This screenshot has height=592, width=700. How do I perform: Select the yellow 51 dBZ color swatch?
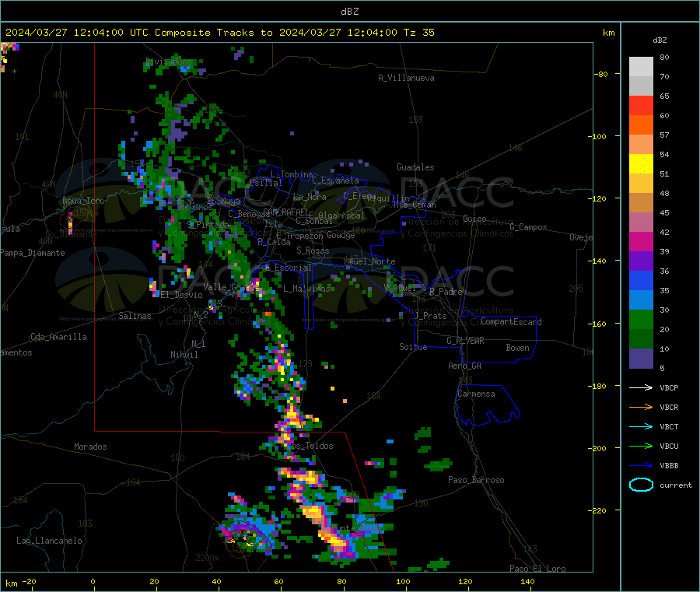pyautogui.click(x=641, y=164)
